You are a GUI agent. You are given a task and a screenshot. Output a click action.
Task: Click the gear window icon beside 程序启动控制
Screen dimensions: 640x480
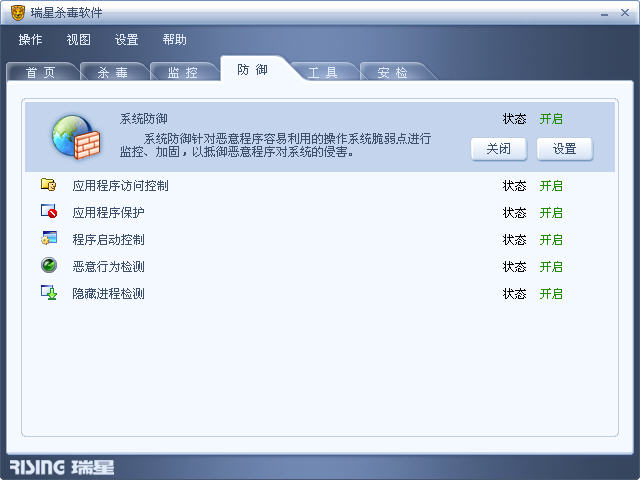click(49, 238)
